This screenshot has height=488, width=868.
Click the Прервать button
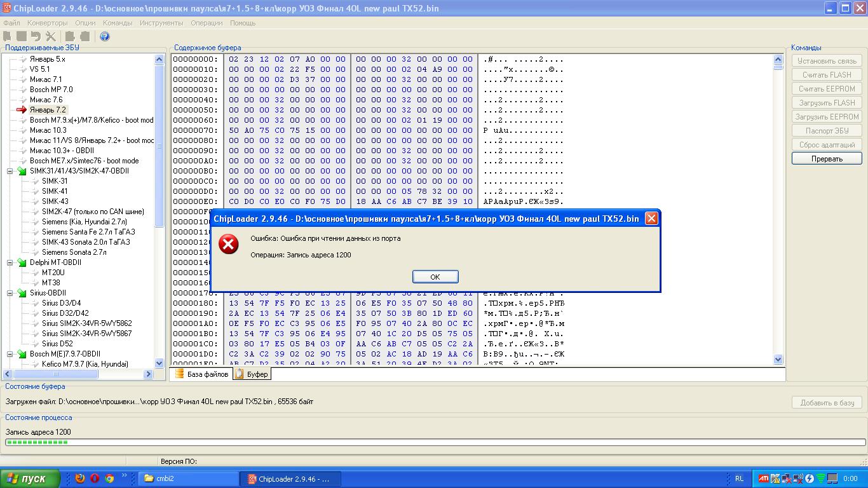(x=827, y=158)
